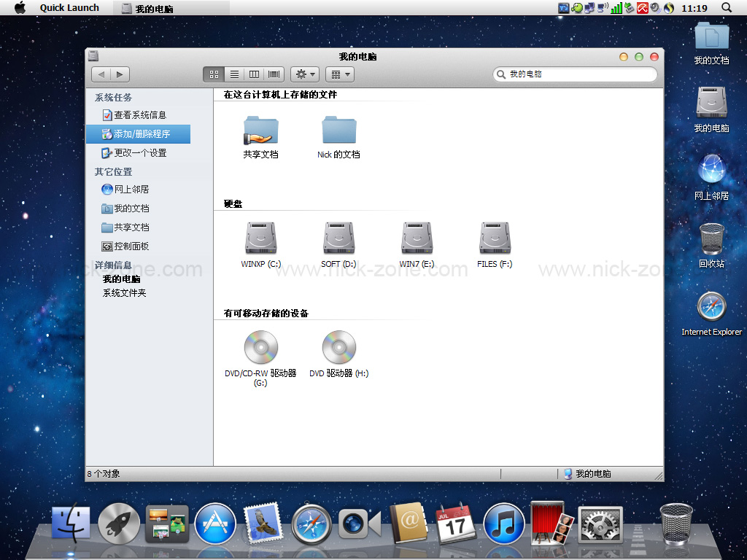The image size is (747, 560).
Task: Open Address Book in the dock
Action: pyautogui.click(x=409, y=523)
